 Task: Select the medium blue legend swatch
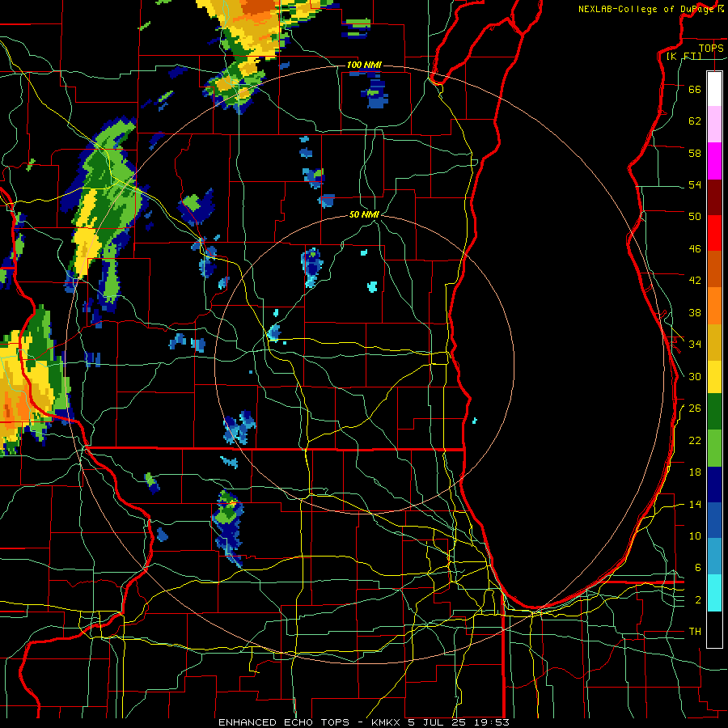(x=714, y=520)
